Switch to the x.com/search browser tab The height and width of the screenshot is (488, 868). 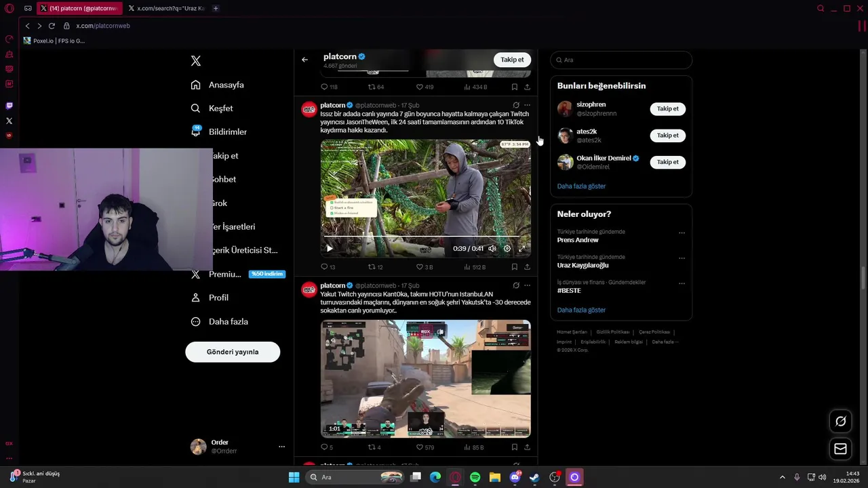(x=166, y=8)
